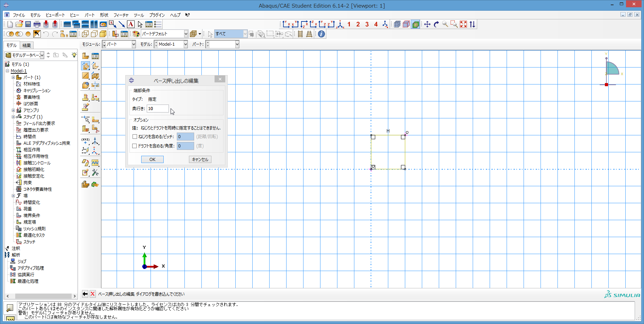This screenshot has width=644, height=324.
Task: Switch to the 結果 tab
Action: (x=27, y=45)
